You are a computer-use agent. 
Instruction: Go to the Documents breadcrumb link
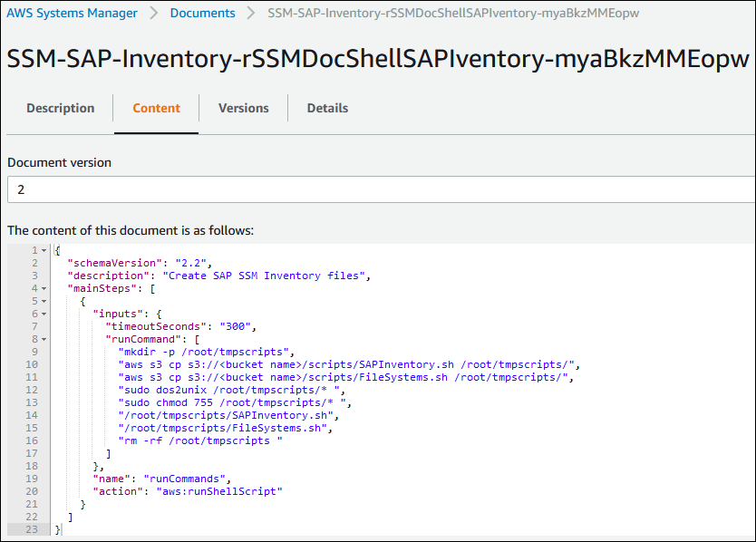pyautogui.click(x=202, y=13)
